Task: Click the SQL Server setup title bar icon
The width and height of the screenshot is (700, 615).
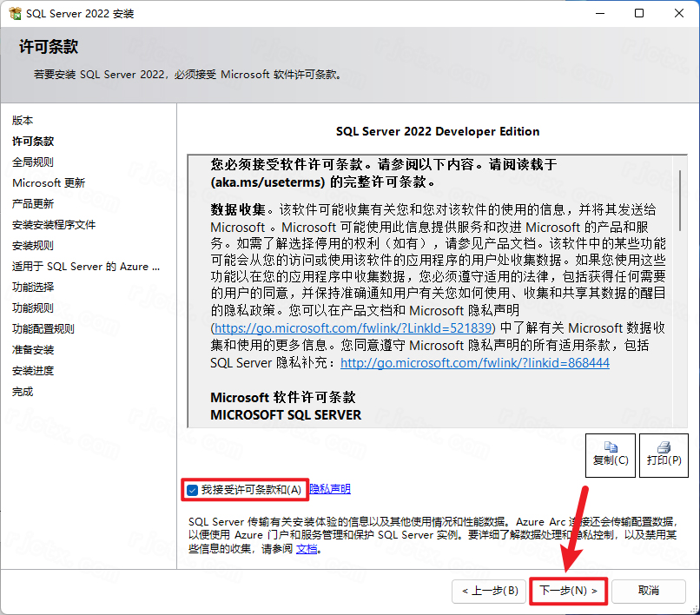Action: (x=15, y=13)
